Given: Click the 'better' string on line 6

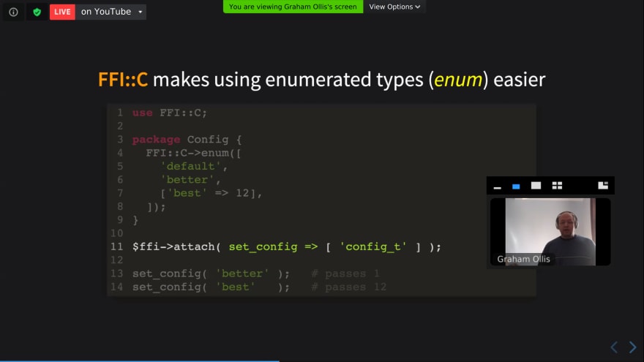Looking at the screenshot, I should point(187,180).
